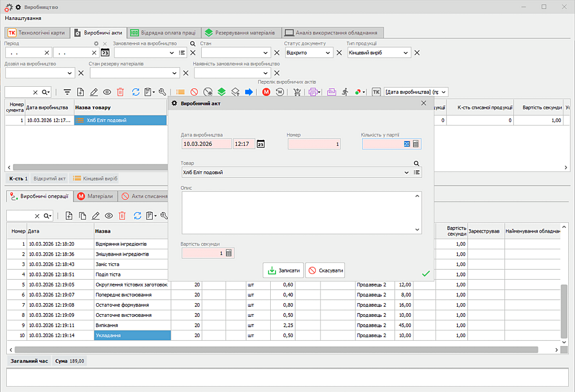Toggle the Кінцевий виріб filter chip
Viewport: 575px width, 392px height.
[95, 179]
